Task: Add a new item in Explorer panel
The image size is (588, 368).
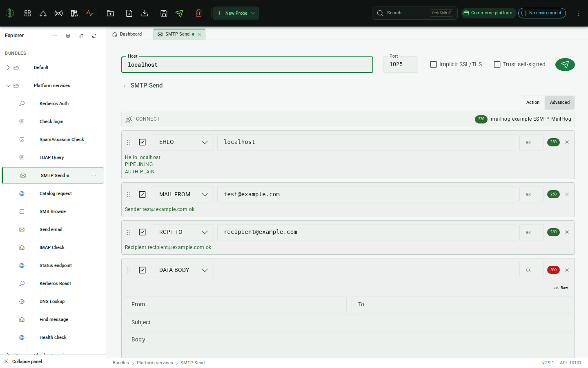Action: click(55, 36)
